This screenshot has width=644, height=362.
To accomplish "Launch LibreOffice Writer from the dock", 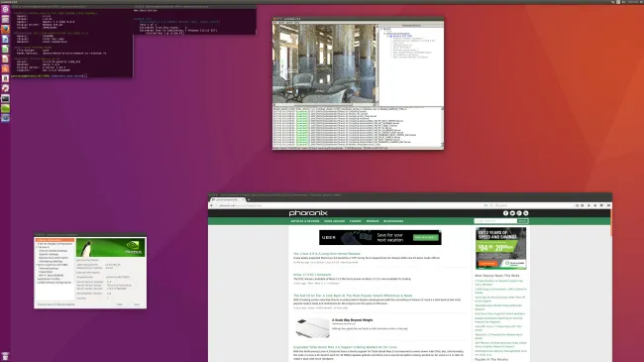I will pos(5,39).
